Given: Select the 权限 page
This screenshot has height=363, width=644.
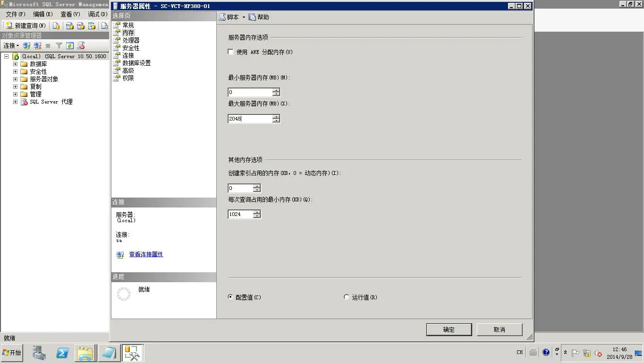Looking at the screenshot, I should (128, 78).
